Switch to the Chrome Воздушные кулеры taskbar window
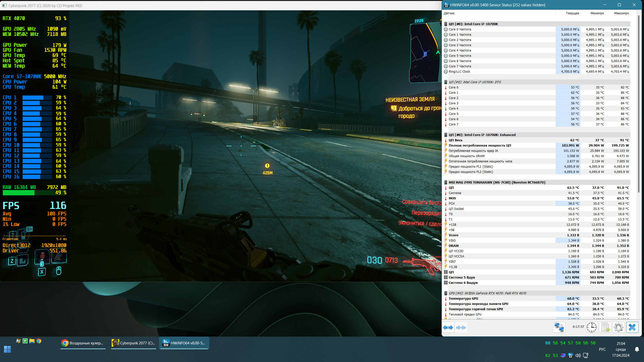 point(83,343)
